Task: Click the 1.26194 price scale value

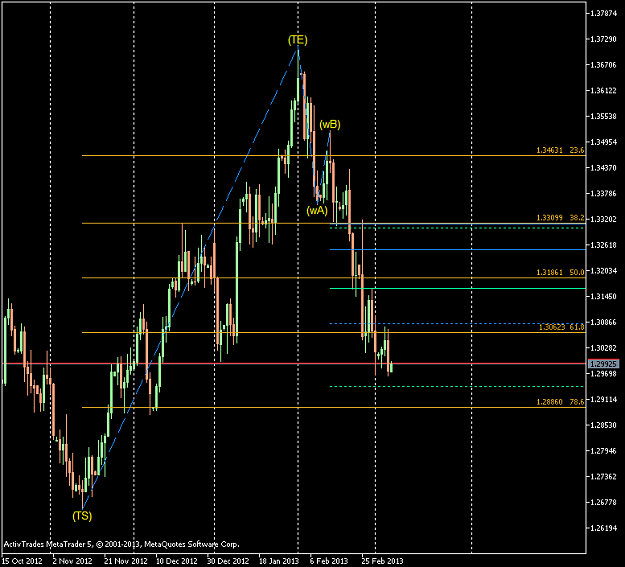Action: [603, 528]
